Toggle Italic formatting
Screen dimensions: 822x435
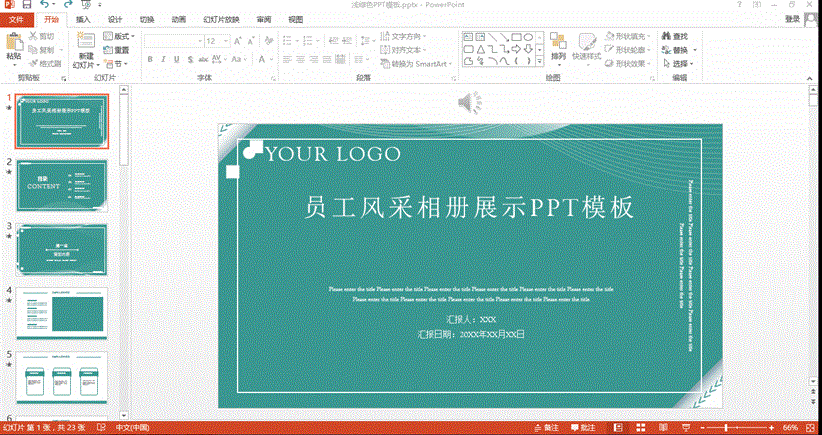coord(164,59)
